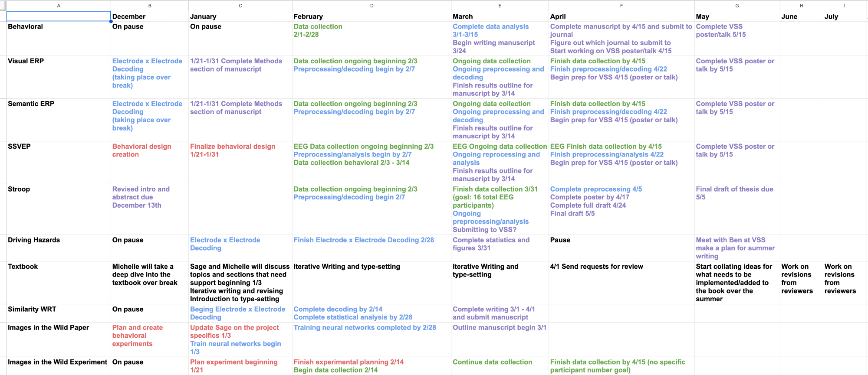The width and height of the screenshot is (868, 375).
Task: Click the Behavioral row label cell
Action: tap(59, 38)
